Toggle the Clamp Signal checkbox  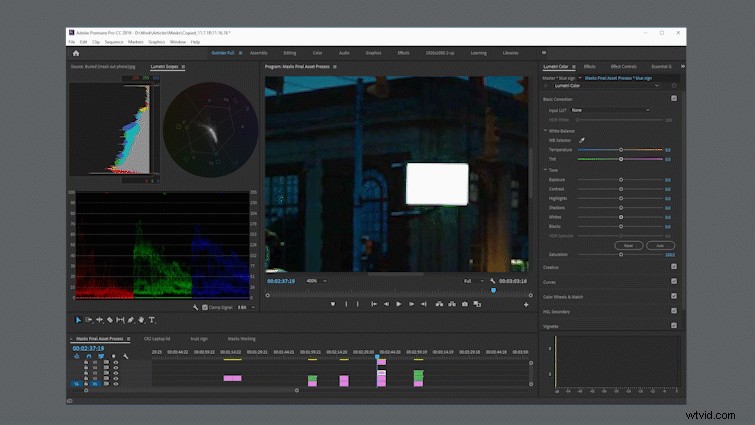(x=205, y=307)
